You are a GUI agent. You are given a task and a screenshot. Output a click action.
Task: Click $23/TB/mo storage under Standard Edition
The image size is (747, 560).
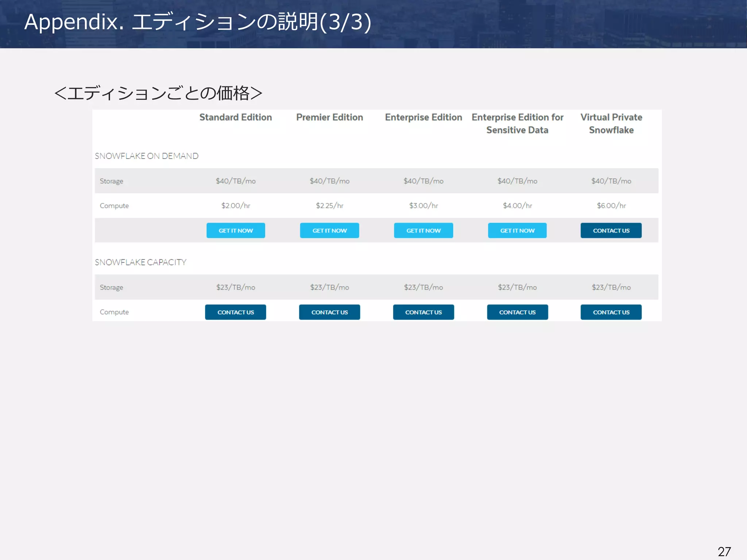(x=236, y=287)
